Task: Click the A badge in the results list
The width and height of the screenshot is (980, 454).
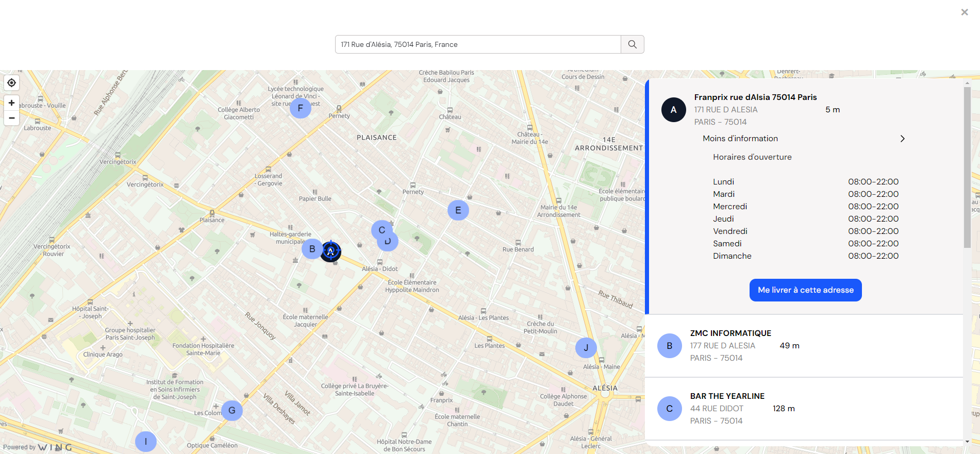Action: coord(674,110)
